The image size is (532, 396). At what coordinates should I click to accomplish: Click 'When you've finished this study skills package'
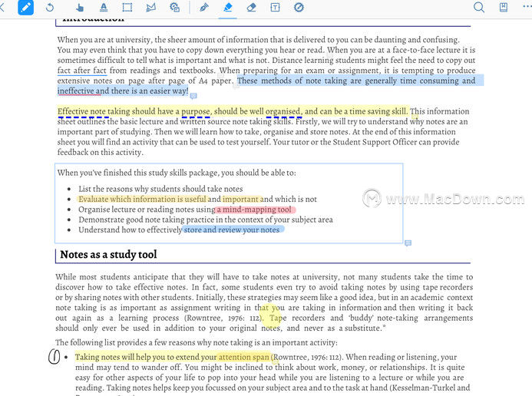tap(177, 173)
